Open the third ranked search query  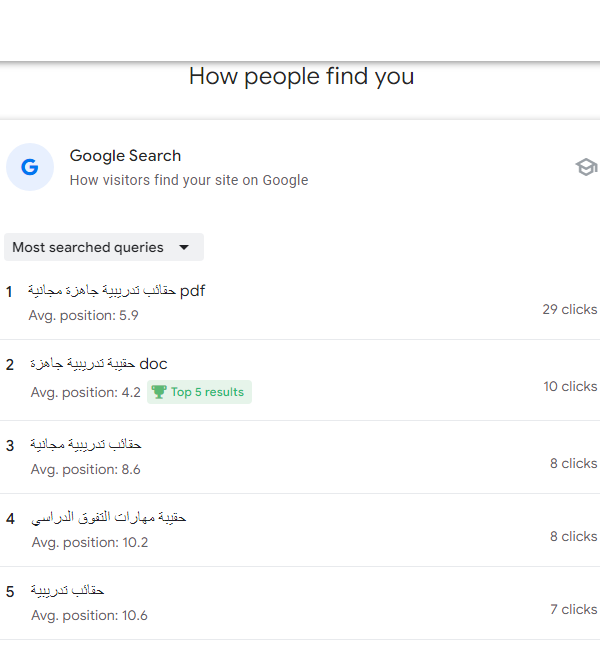pyautogui.click(x=86, y=445)
